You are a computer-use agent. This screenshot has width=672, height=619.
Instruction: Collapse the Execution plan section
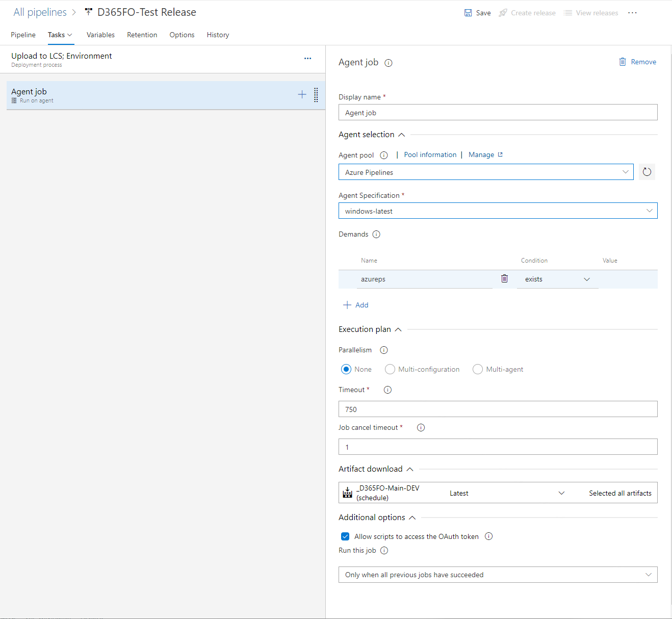click(398, 329)
